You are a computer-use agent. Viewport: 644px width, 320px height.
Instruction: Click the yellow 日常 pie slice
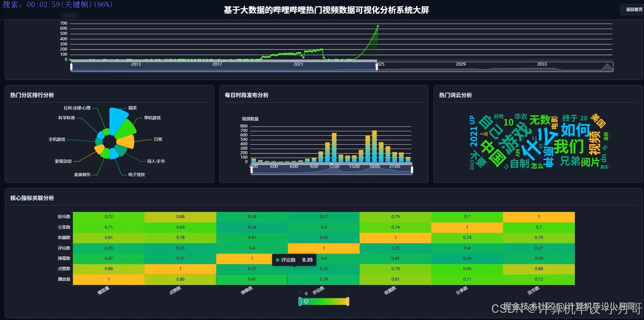tap(126, 141)
